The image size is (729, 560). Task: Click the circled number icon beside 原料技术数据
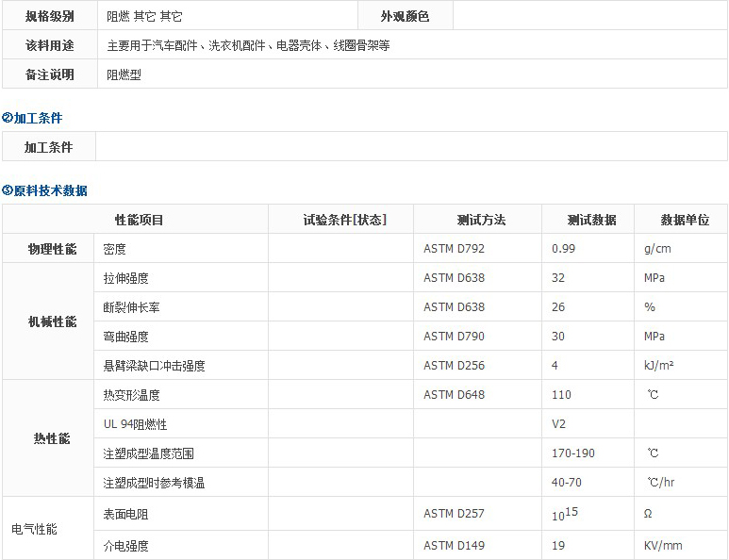click(8, 190)
